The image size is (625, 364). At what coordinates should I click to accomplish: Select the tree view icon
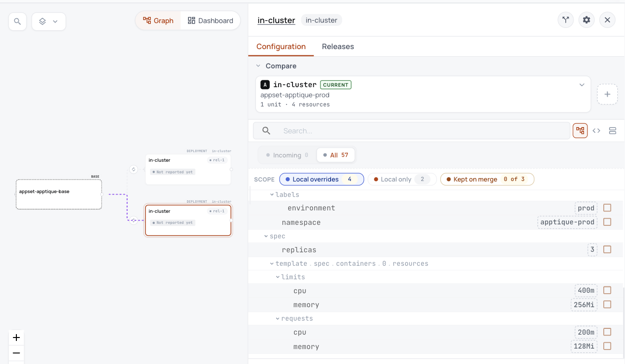[x=580, y=130]
